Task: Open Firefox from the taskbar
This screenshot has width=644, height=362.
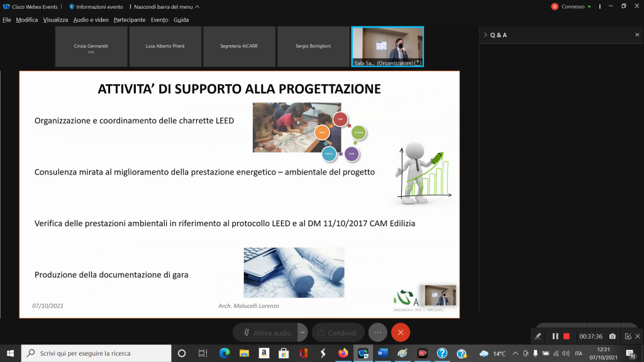Action: (343, 353)
